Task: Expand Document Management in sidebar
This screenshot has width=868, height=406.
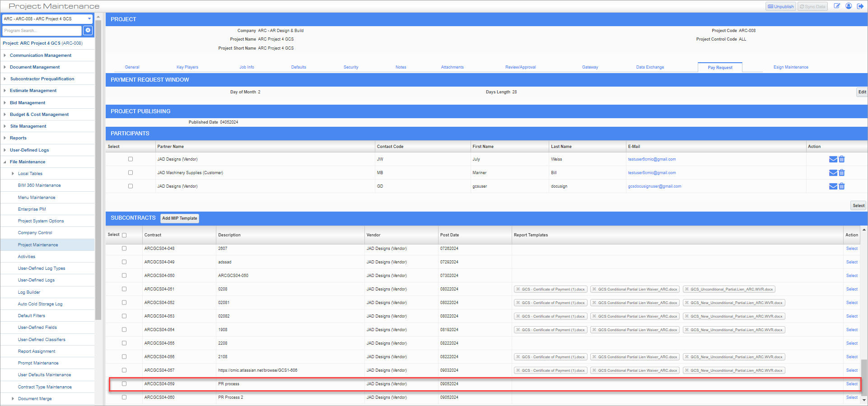Action: tap(5, 67)
